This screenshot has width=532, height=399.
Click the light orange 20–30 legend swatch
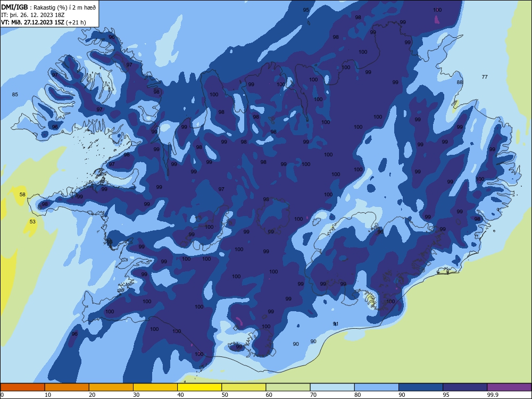point(111,387)
